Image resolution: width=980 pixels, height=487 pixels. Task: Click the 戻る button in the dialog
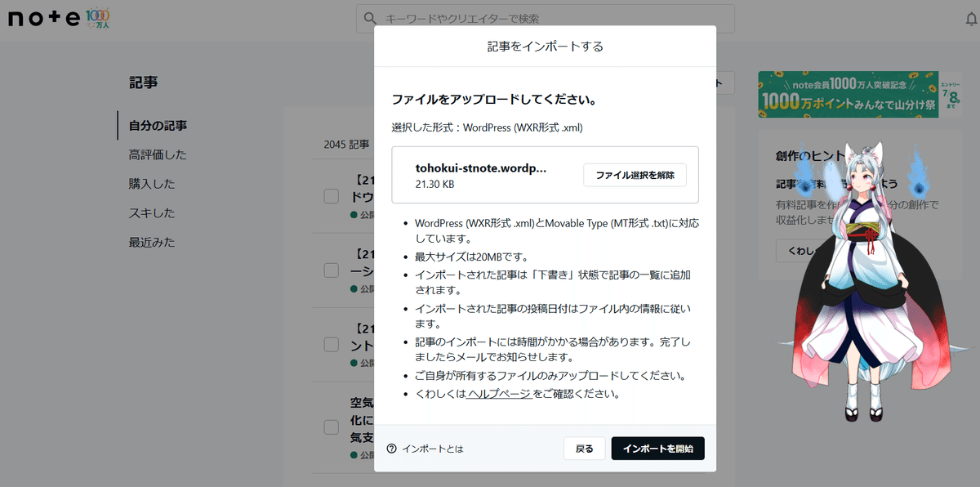point(584,448)
